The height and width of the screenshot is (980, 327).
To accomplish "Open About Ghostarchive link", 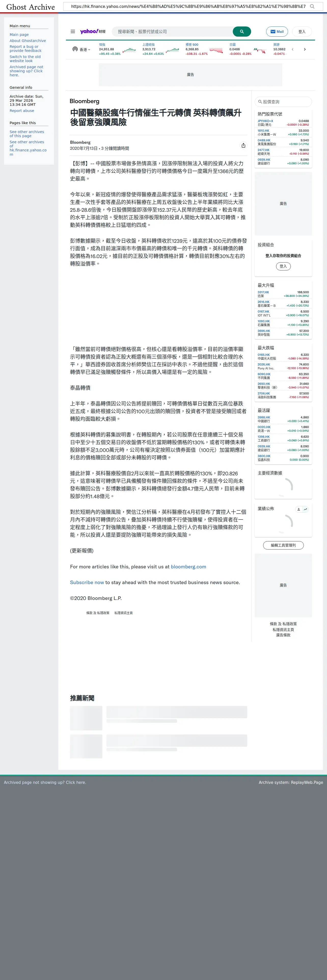I will (28, 41).
